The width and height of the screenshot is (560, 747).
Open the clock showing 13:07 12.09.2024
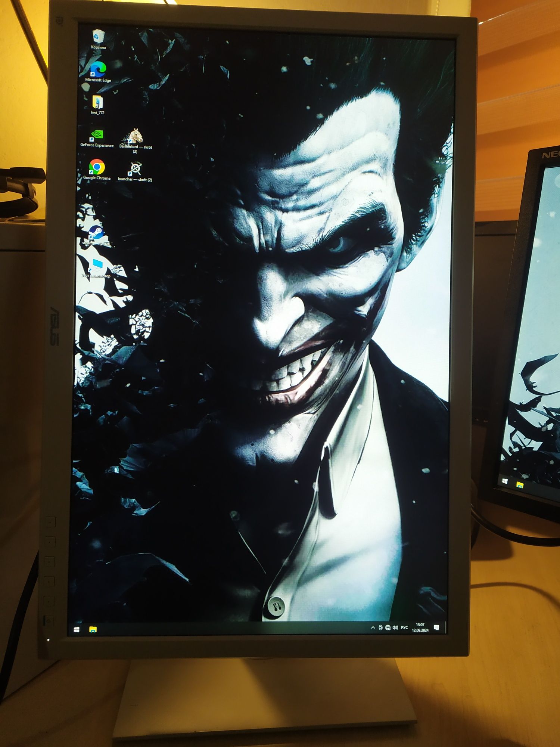point(420,627)
